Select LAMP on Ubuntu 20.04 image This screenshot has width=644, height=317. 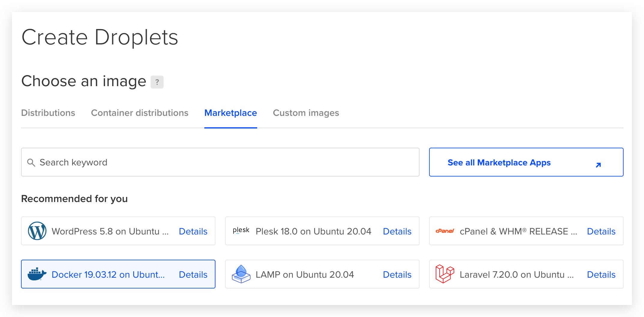pyautogui.click(x=305, y=274)
